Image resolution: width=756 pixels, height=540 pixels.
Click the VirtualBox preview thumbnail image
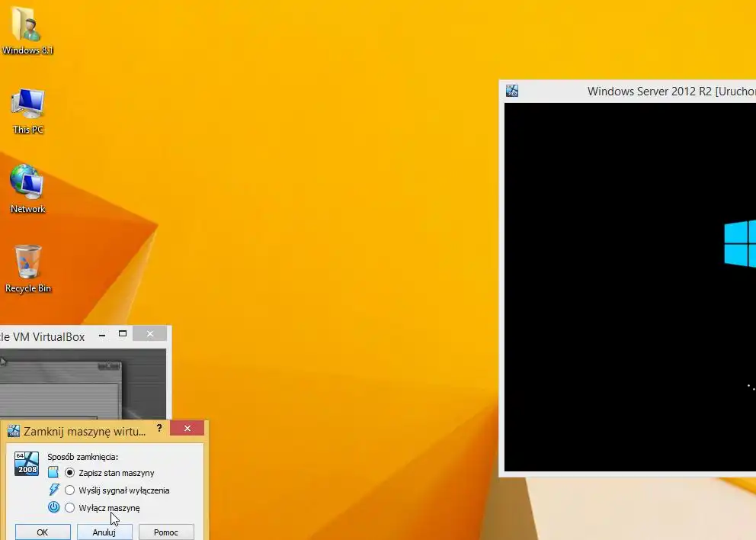coord(83,384)
